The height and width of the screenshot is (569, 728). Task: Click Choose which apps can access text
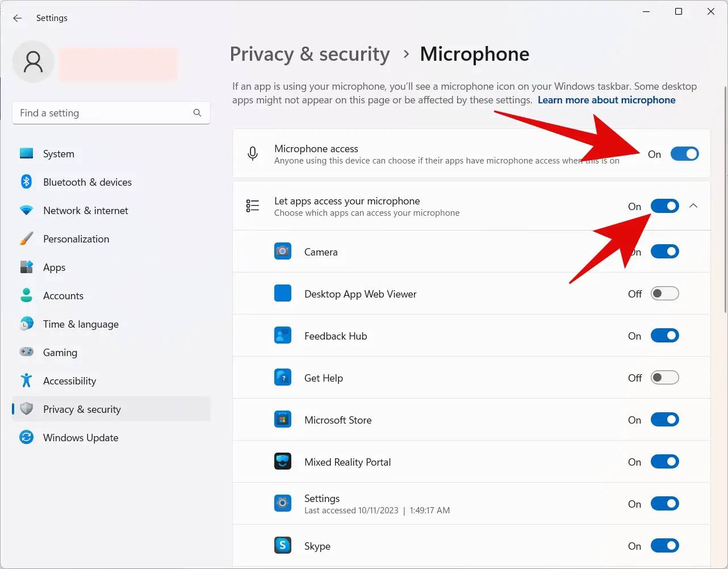tap(367, 213)
